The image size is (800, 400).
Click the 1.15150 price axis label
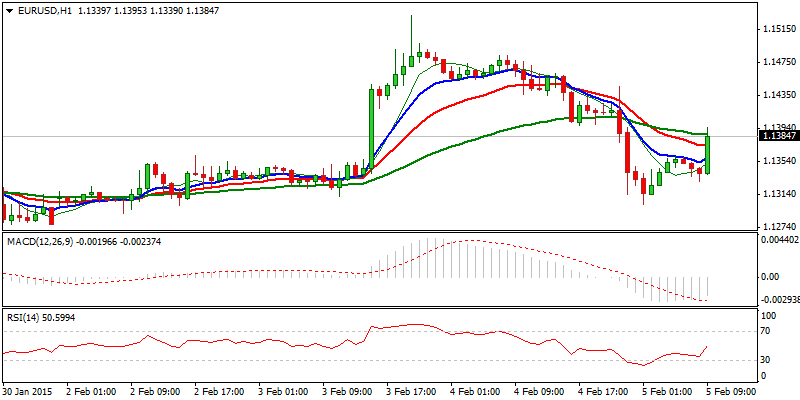[779, 29]
